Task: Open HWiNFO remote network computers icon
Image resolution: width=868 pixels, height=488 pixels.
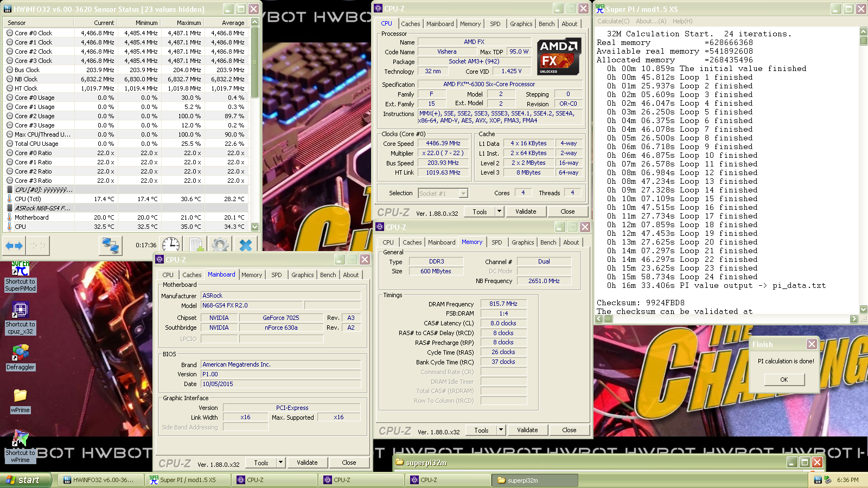Action: [111, 246]
